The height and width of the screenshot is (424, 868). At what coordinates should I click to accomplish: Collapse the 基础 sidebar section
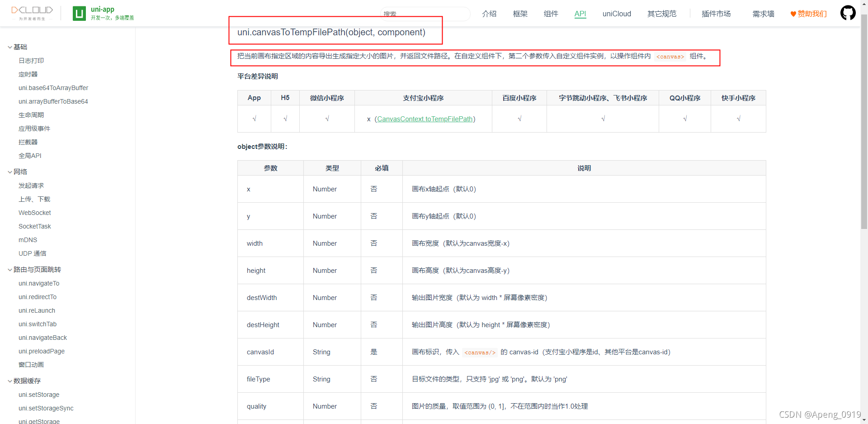tap(17, 47)
